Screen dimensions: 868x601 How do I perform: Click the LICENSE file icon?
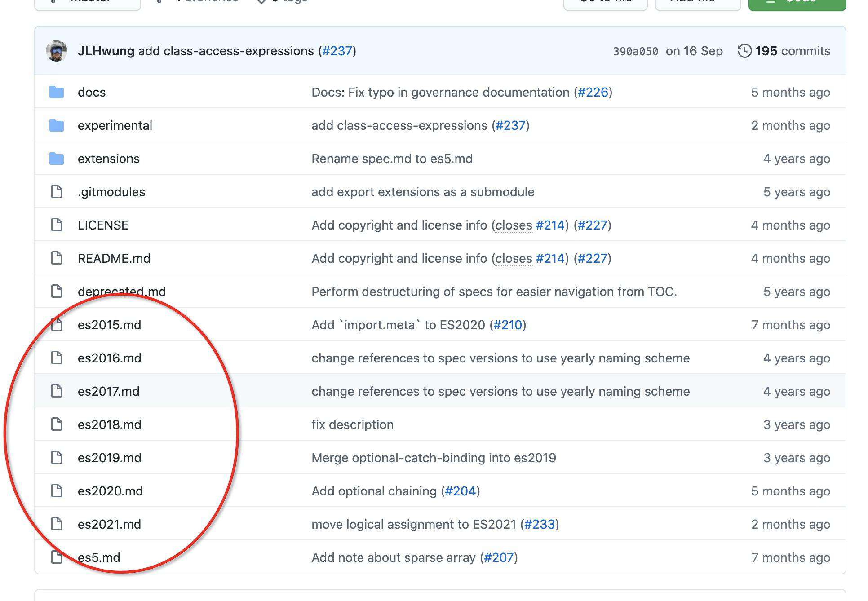coord(57,225)
